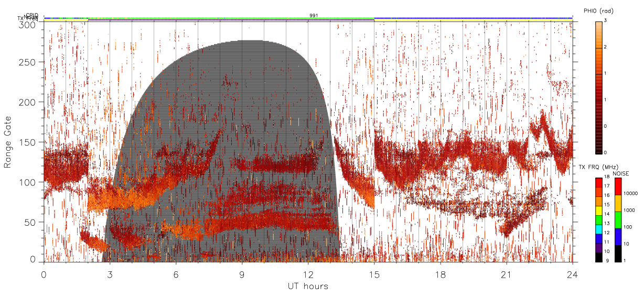Click the '15' tick on the UT hours axis
This screenshot has width=644, height=297.
coord(374,275)
